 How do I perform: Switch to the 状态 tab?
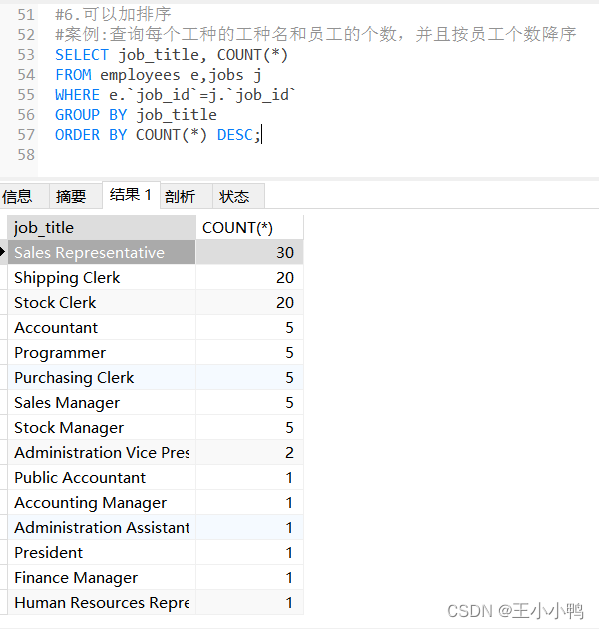click(x=238, y=196)
